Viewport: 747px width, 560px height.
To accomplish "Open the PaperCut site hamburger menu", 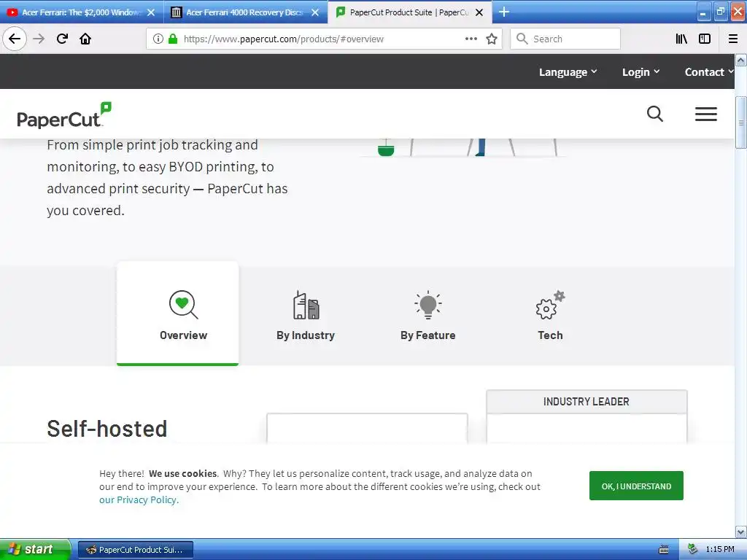I will coord(706,114).
